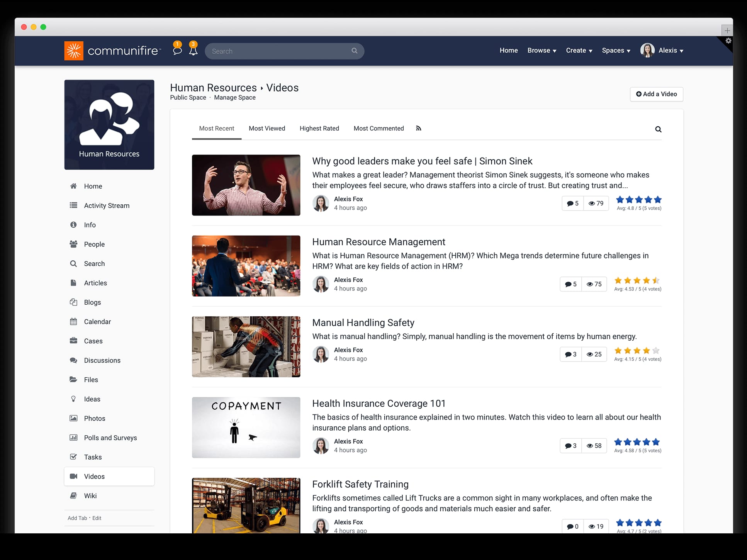Click the Manage Space link
This screenshot has height=560, width=747.
pyautogui.click(x=235, y=98)
